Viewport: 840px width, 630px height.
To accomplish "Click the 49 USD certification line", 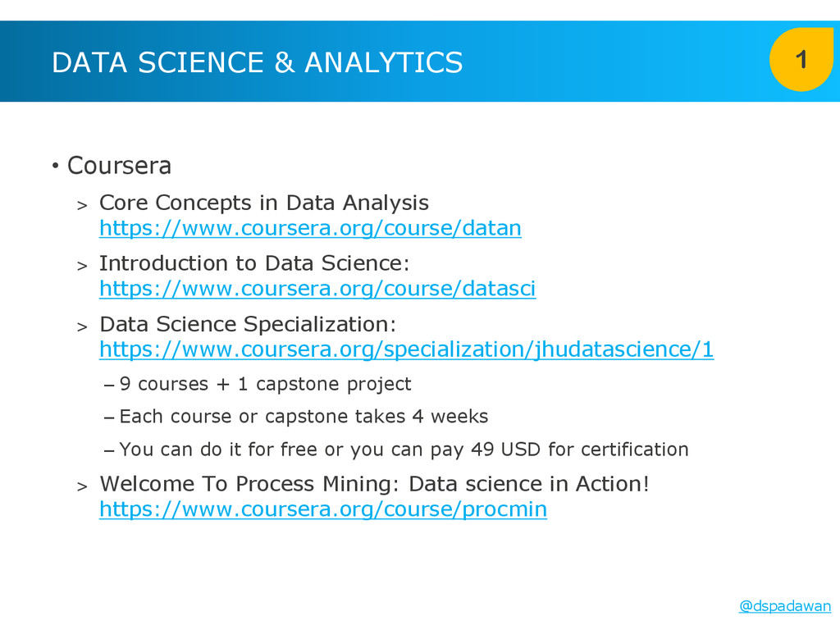I will click(x=403, y=450).
